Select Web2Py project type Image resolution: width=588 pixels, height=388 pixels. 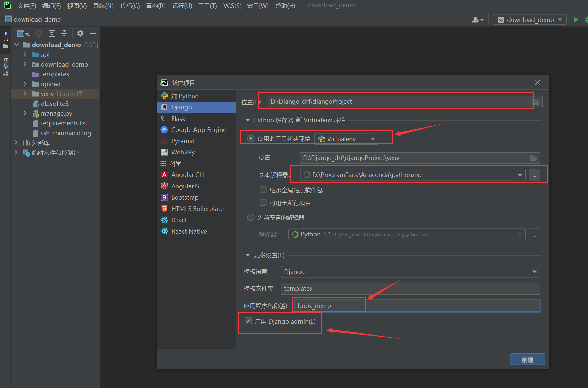click(x=196, y=152)
